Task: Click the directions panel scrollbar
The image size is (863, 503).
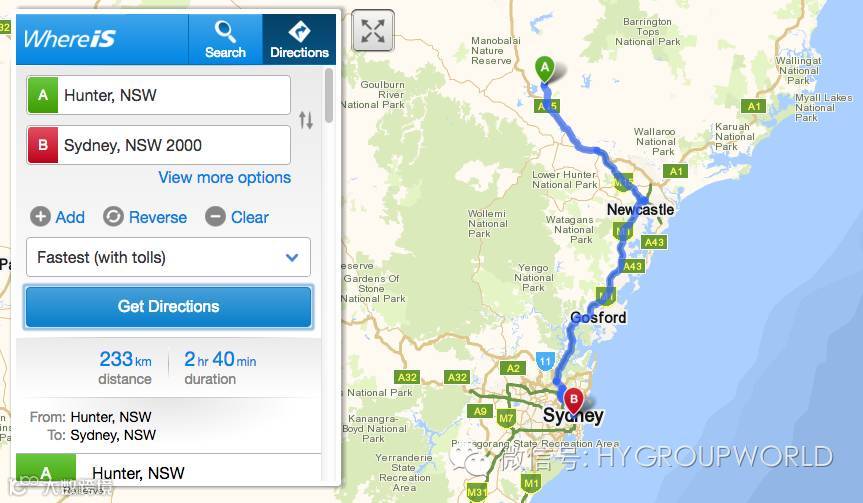Action: (x=329, y=95)
